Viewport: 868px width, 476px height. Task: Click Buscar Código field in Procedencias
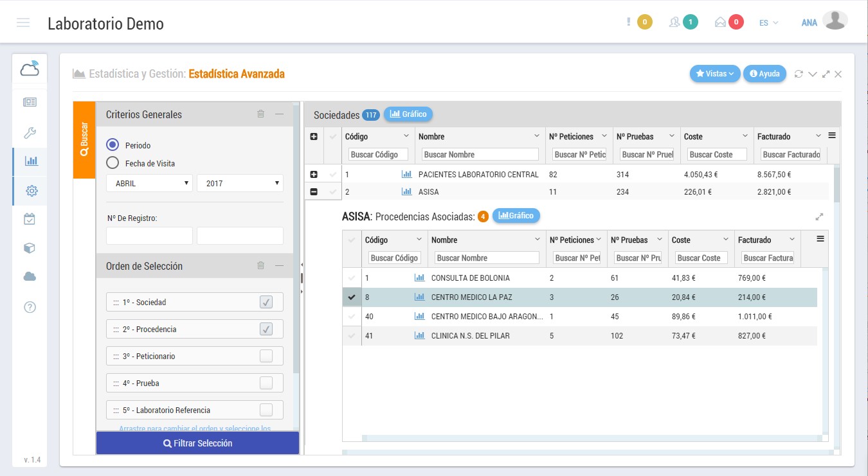(x=395, y=258)
